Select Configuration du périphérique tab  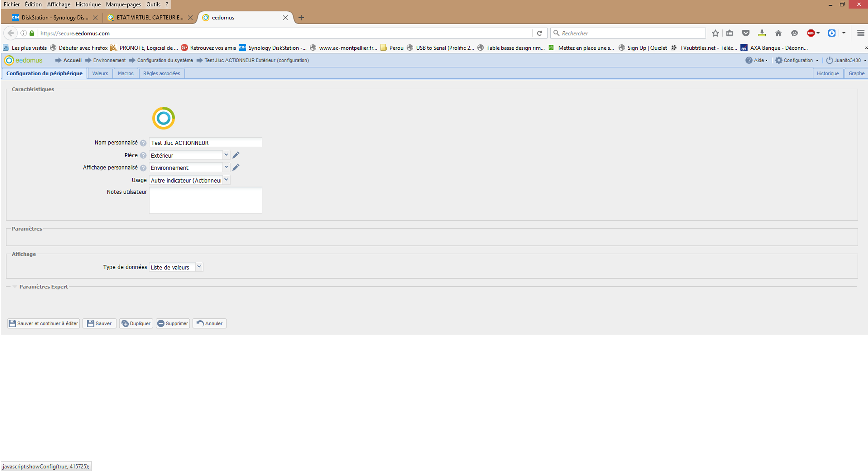point(44,74)
